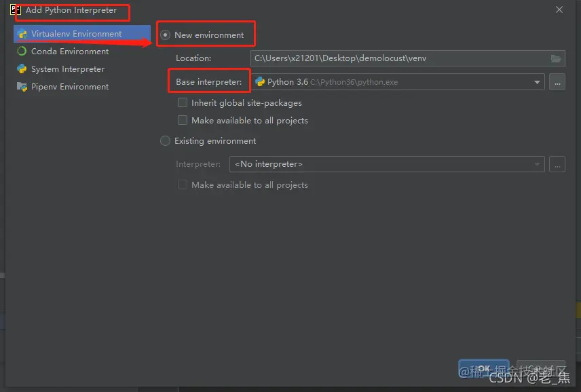Click the PyCharm logo in title bar
The image size is (581, 392).
tap(15, 9)
